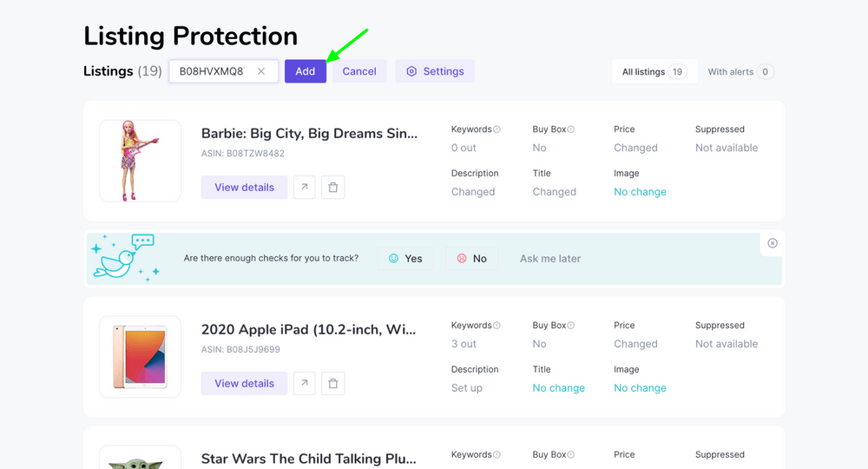Viewport: 868px width, 469px height.
Task: Cancel adding the ASIN
Action: point(359,71)
